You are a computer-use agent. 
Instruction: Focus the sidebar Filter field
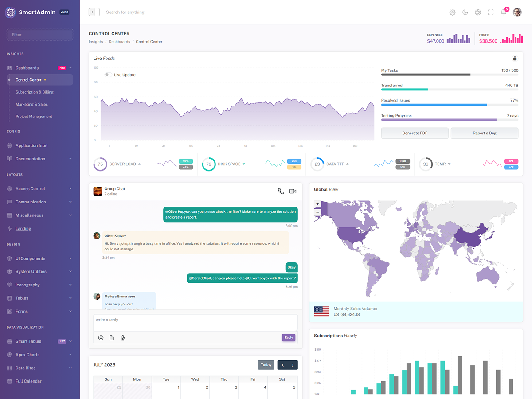pos(40,35)
